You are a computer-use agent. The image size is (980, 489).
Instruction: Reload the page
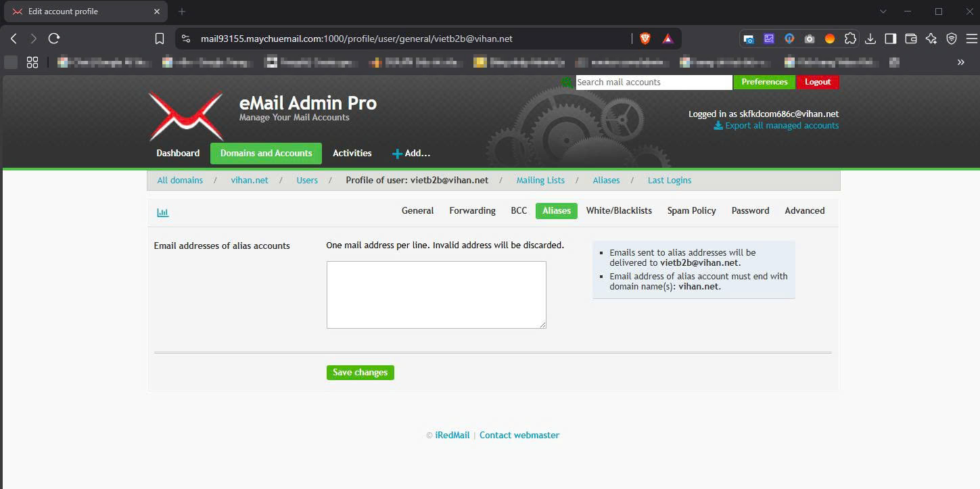(x=54, y=39)
